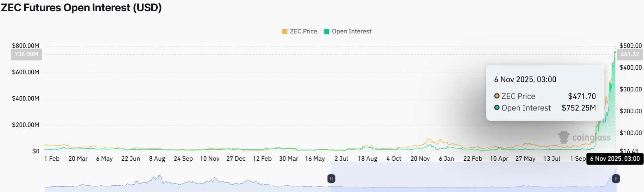The width and height of the screenshot is (644, 192).
Task: Click the $752.25M value in tooltip
Action: (x=579, y=108)
